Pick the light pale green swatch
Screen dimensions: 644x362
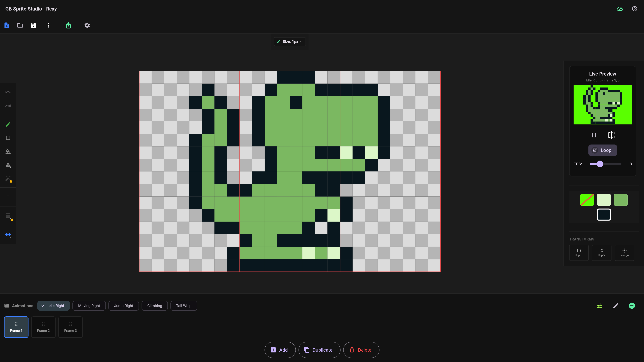604,200
